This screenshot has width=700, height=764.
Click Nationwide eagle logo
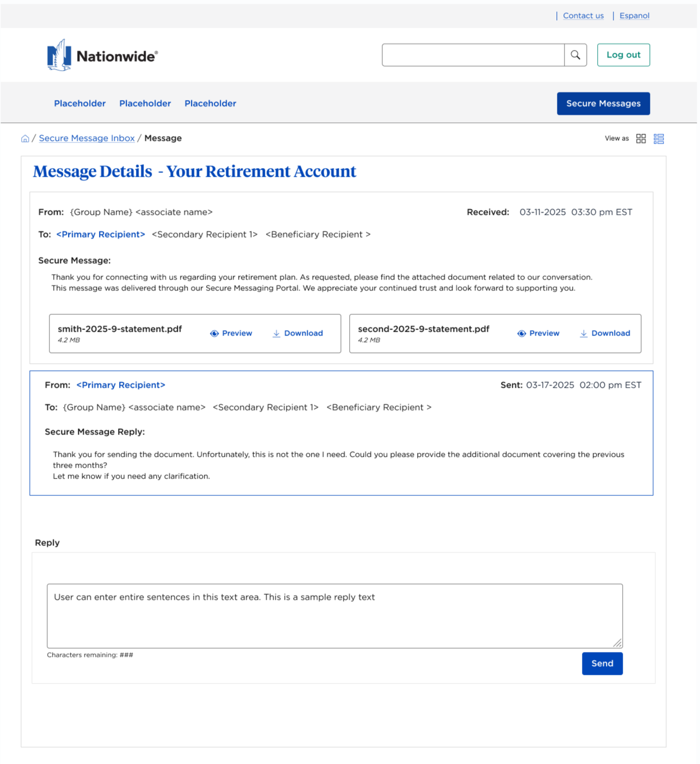pos(59,55)
